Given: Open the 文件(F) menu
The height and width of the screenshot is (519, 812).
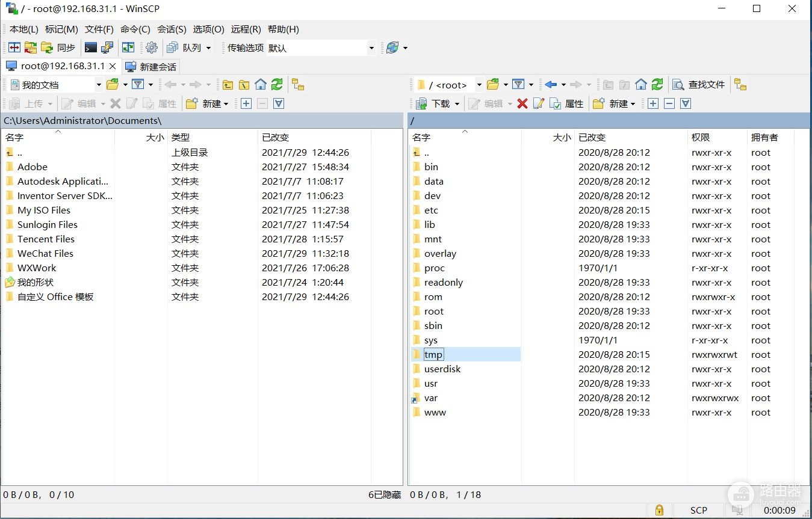Looking at the screenshot, I should tap(99, 29).
